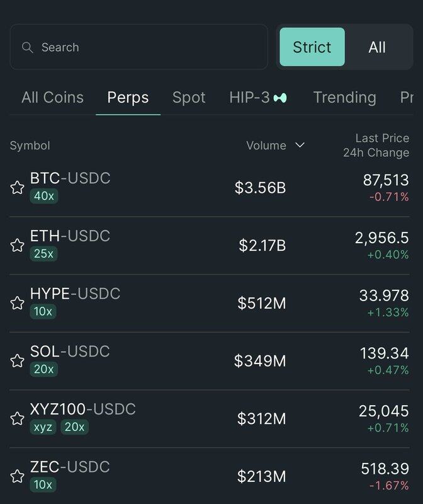423x504 pixels.
Task: Add HYPE-USDC to favorites via star
Action: coord(17,303)
